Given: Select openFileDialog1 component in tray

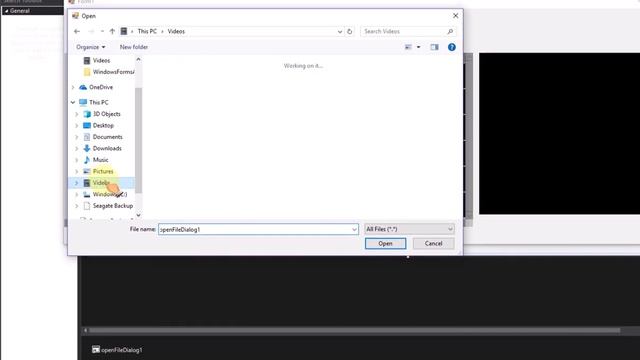Looking at the screenshot, I should pos(117,350).
